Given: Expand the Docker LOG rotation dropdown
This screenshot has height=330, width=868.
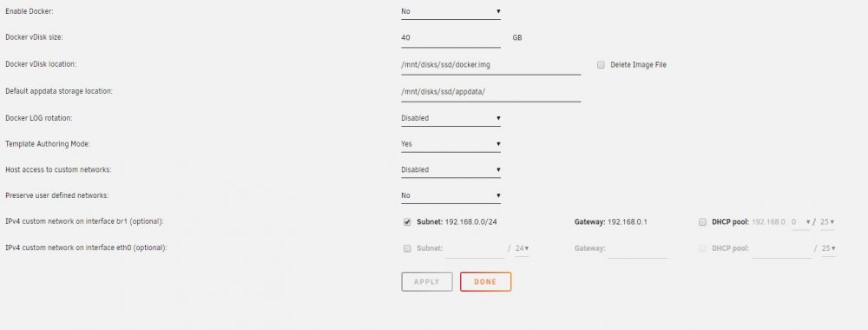Looking at the screenshot, I should click(x=450, y=118).
